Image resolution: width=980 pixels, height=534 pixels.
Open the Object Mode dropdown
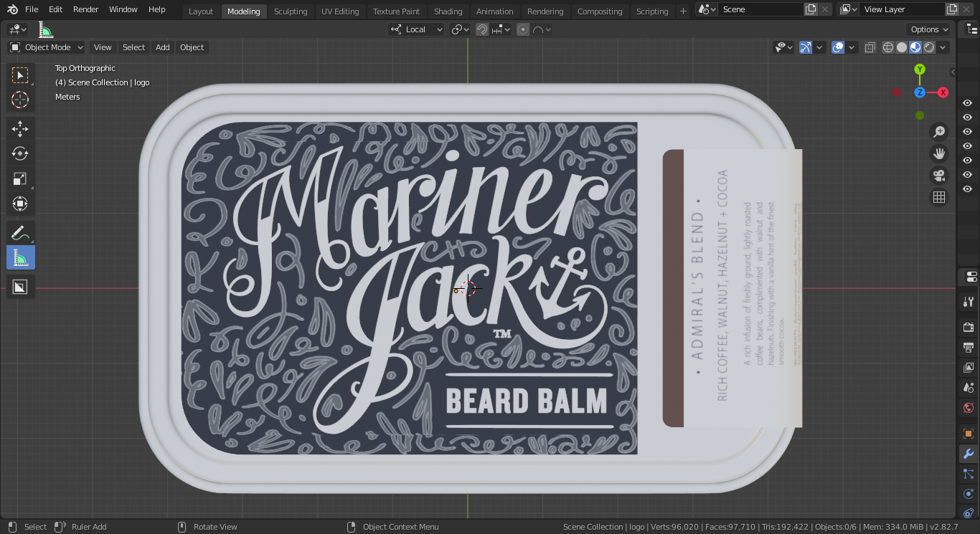tap(47, 47)
